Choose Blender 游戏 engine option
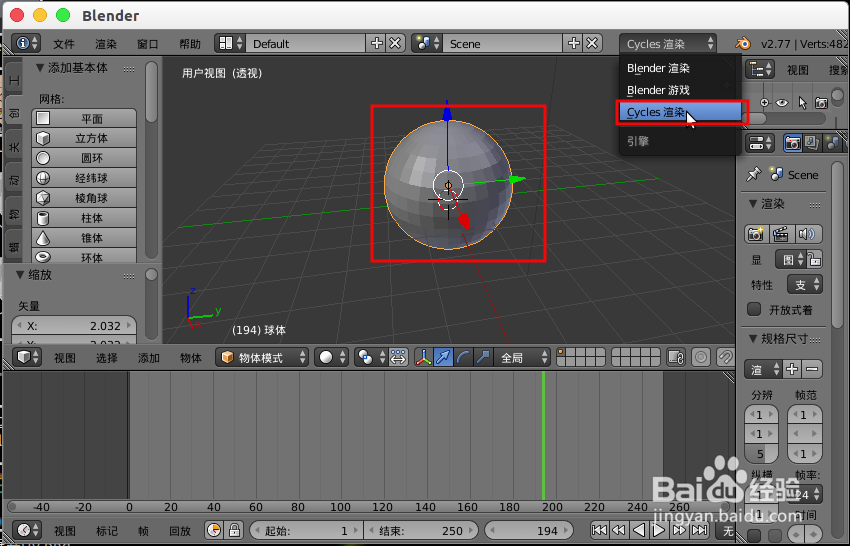The height and width of the screenshot is (546, 850). 680,90
